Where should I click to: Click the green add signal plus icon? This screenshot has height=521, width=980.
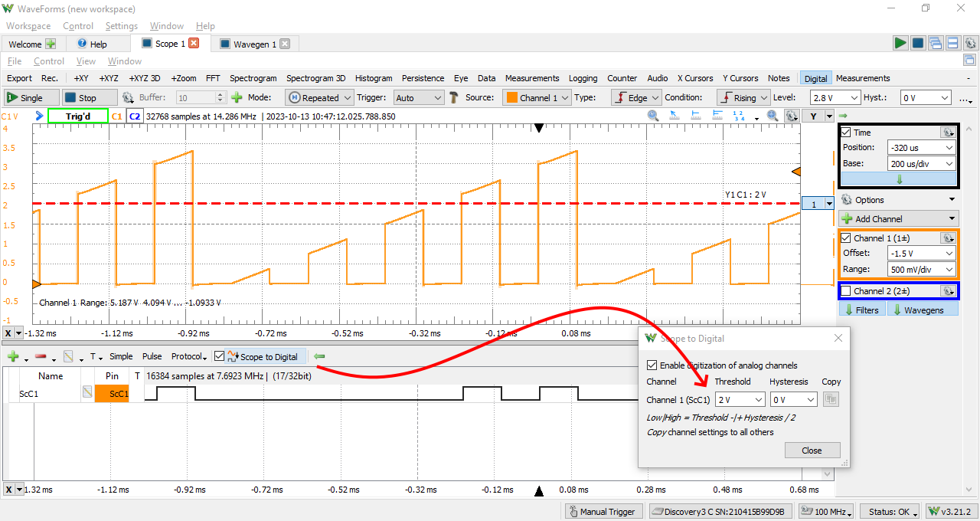click(x=13, y=356)
